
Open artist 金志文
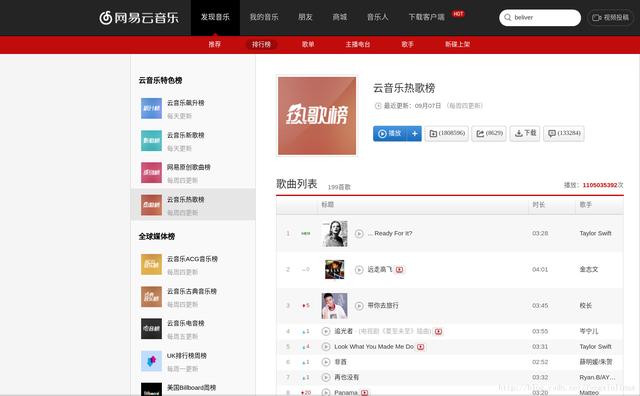pos(589,269)
